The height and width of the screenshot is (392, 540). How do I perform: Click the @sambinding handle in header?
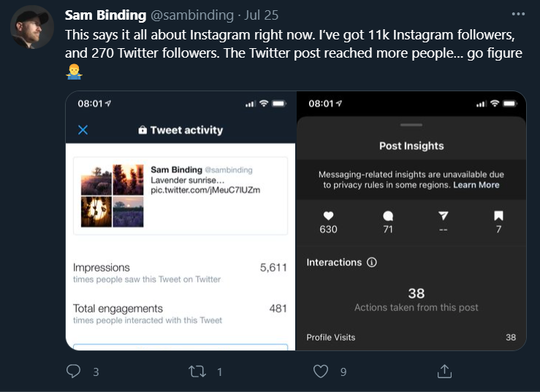point(192,15)
